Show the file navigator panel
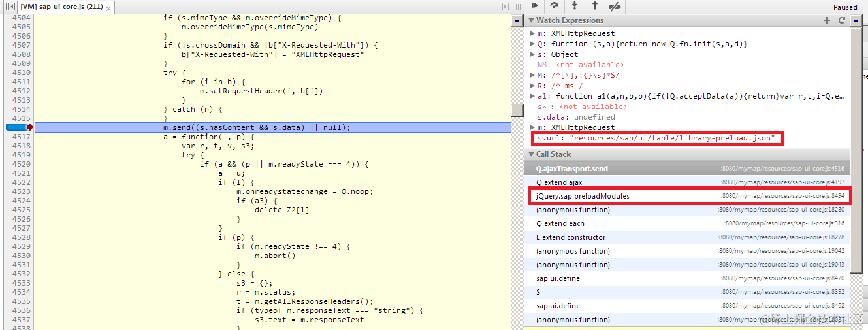 click(10, 7)
